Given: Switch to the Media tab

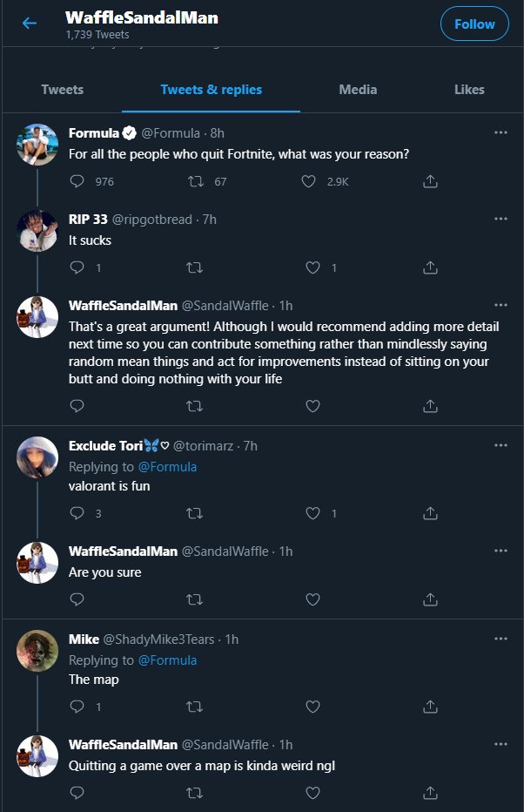Looking at the screenshot, I should coord(358,90).
